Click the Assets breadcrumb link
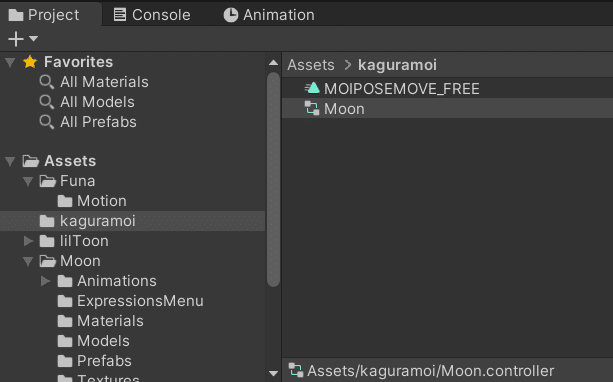 [311, 65]
